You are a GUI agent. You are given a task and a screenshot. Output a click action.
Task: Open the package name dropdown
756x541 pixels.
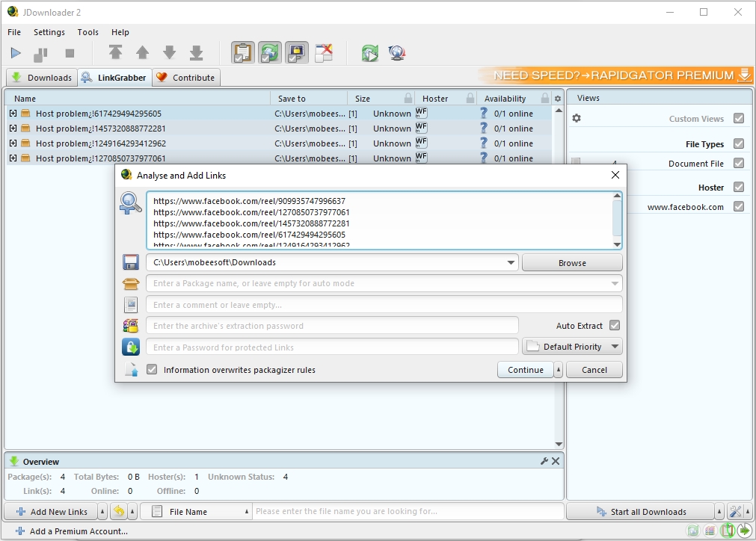(615, 283)
